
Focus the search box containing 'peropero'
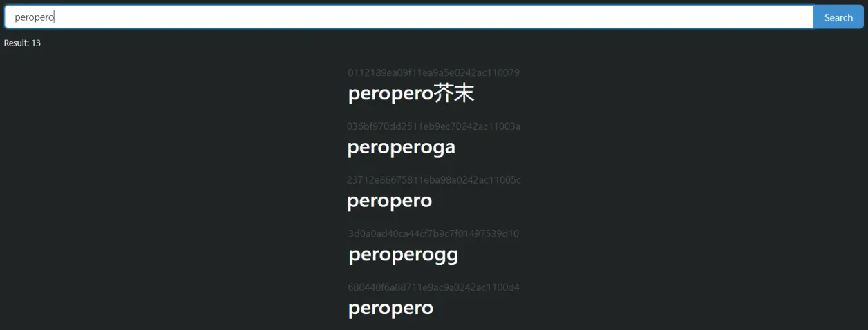click(x=409, y=17)
